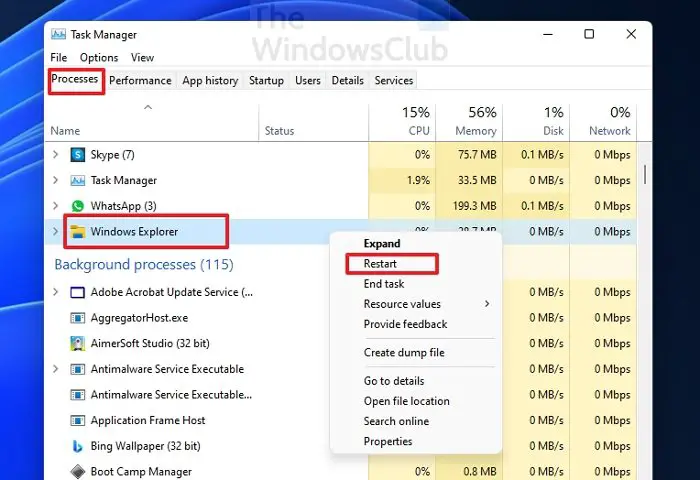
Task: Click the AggregatorHost.exe icon
Action: pyautogui.click(x=78, y=318)
